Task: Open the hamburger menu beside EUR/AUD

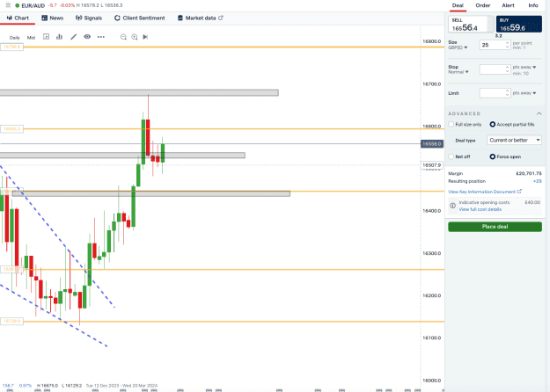Action: pyautogui.click(x=8, y=5)
